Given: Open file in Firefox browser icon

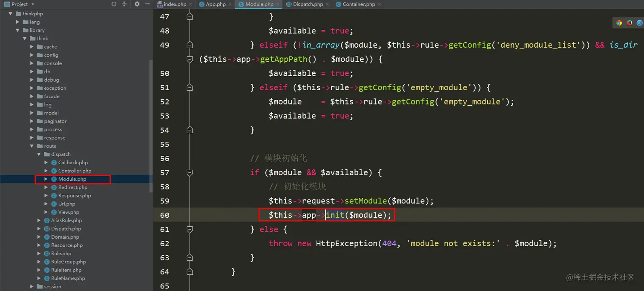Looking at the screenshot, I should (630, 23).
